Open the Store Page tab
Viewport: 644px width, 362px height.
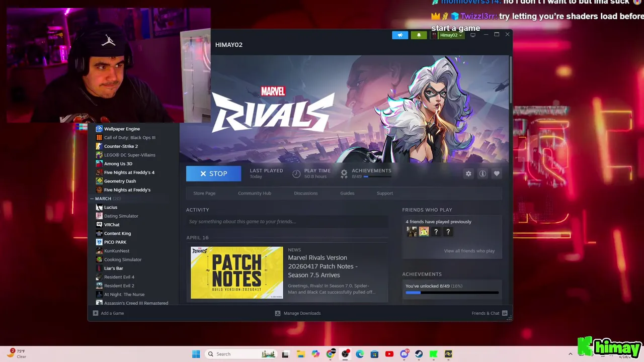[x=204, y=193]
